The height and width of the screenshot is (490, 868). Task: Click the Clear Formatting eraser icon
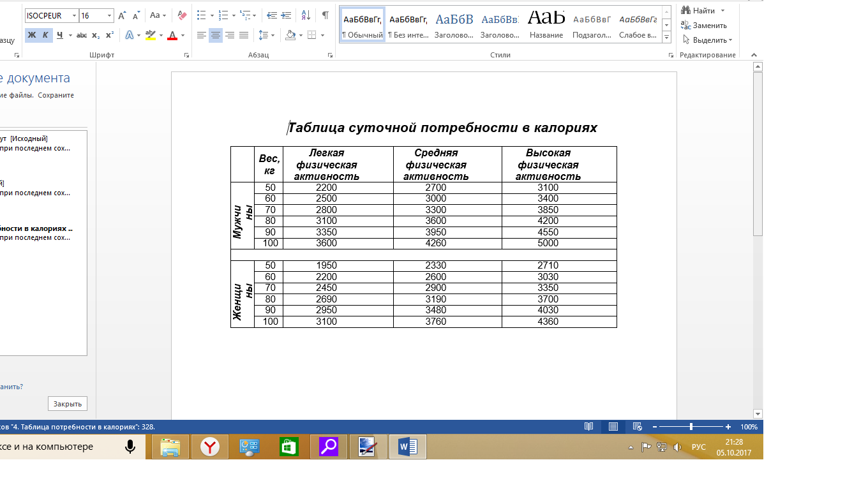[183, 15]
